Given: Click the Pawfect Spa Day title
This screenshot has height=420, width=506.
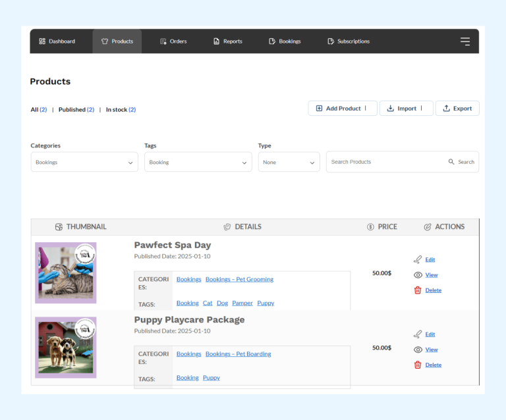Looking at the screenshot, I should 173,245.
